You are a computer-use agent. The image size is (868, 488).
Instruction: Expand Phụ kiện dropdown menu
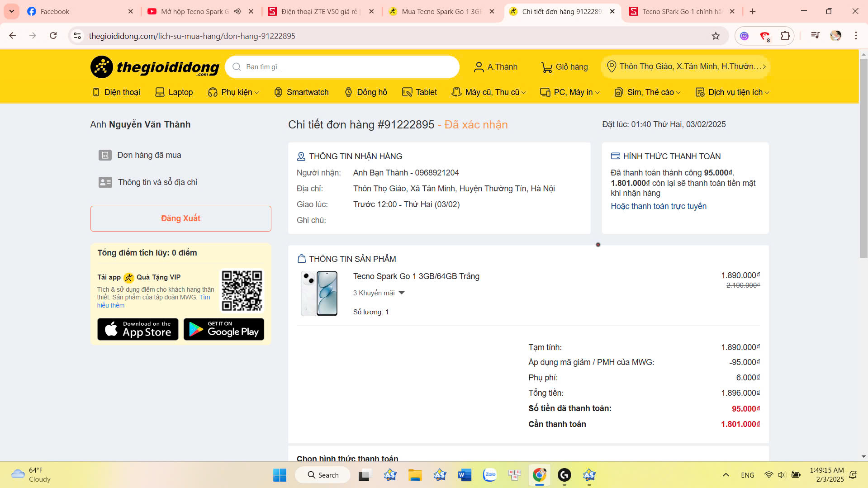coord(233,92)
